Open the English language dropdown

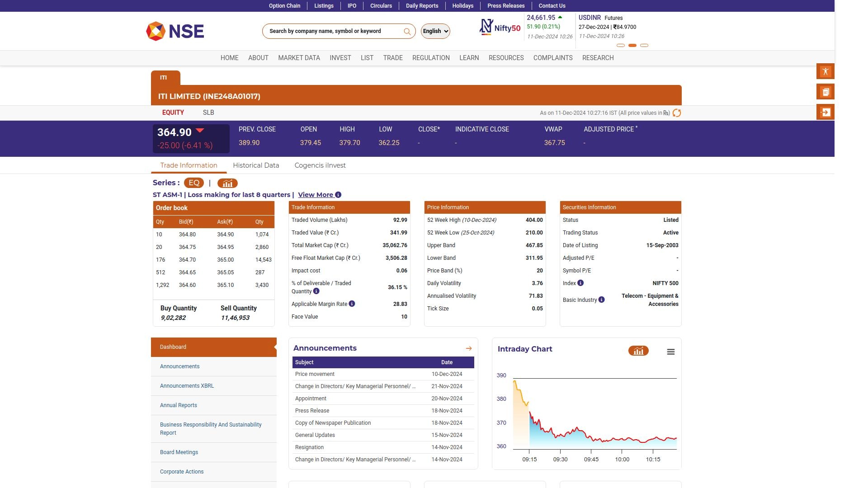[x=435, y=31]
